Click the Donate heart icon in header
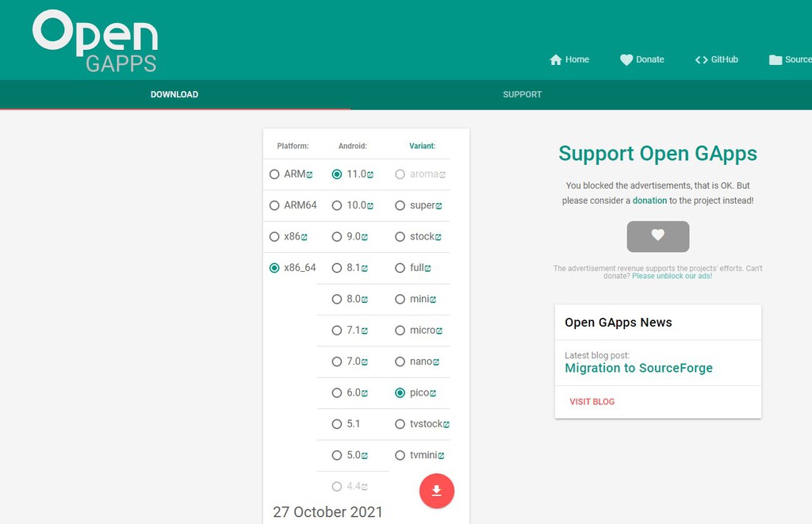The image size is (812, 524). (x=626, y=59)
